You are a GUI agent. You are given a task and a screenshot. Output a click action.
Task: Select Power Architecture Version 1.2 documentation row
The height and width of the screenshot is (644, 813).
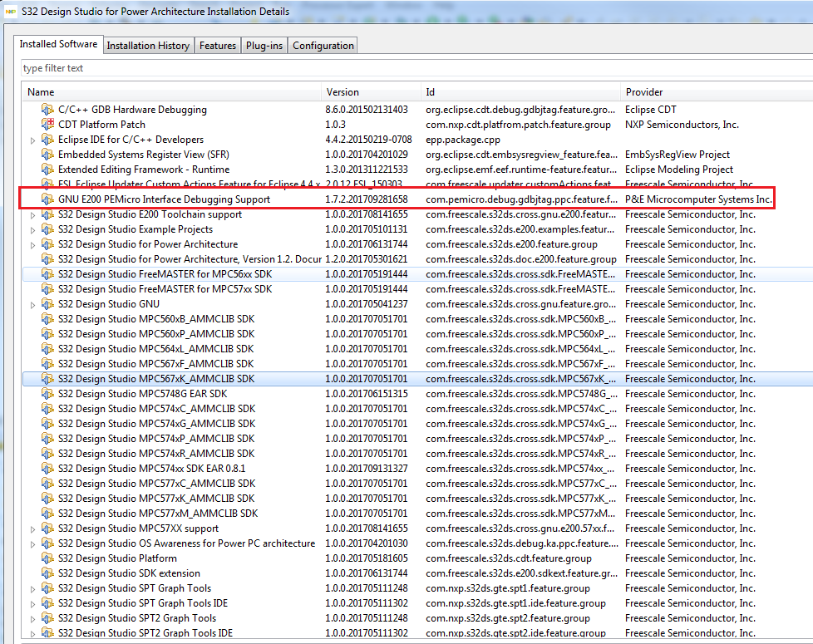(418, 259)
